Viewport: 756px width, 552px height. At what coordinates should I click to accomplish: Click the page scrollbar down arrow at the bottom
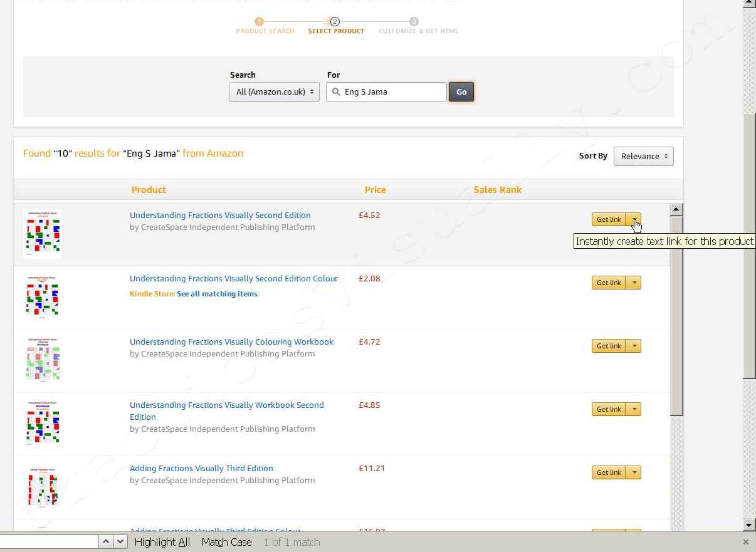coord(750,525)
